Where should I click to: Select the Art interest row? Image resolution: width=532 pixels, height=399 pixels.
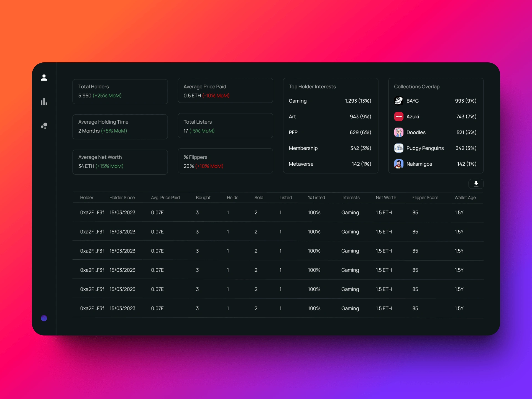(x=330, y=117)
